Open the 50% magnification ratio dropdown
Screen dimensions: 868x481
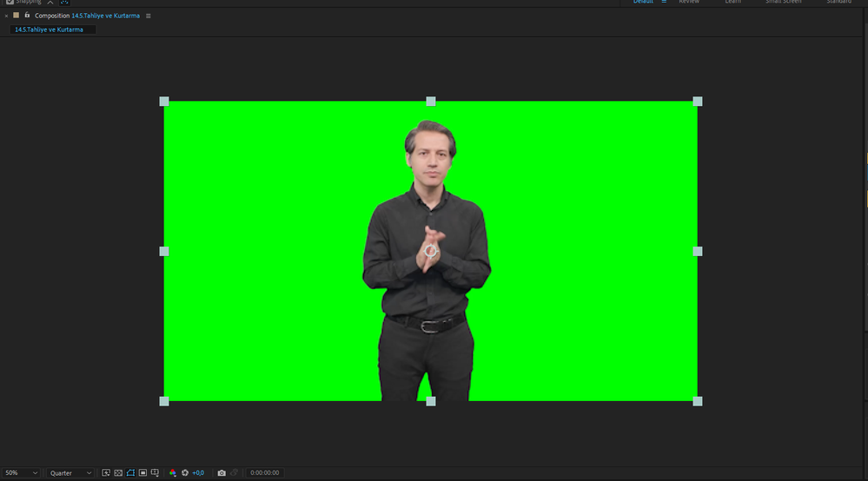[x=21, y=472]
